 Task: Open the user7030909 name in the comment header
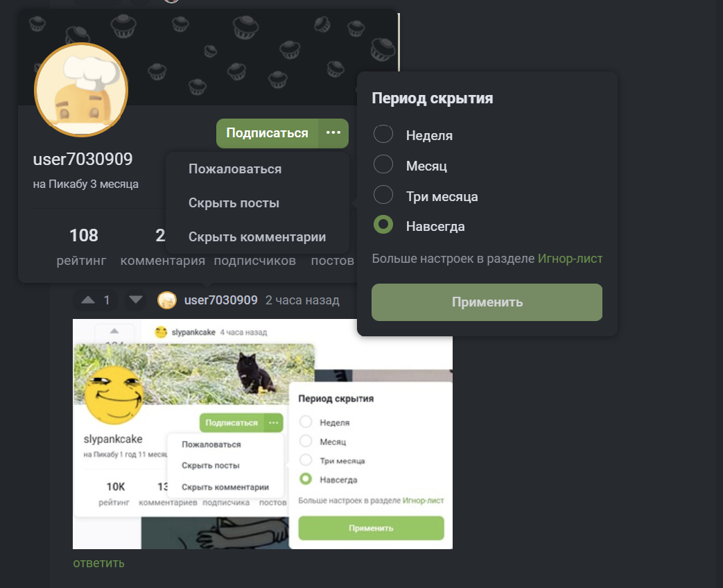(221, 300)
